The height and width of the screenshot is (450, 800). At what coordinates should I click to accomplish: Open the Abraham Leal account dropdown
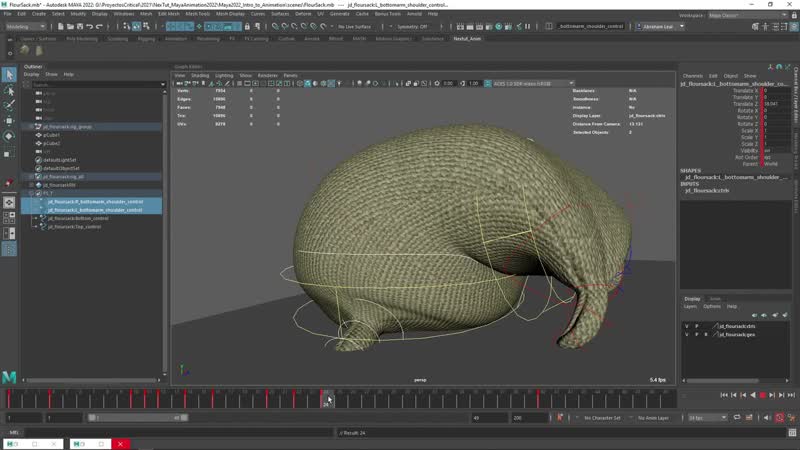pos(660,27)
